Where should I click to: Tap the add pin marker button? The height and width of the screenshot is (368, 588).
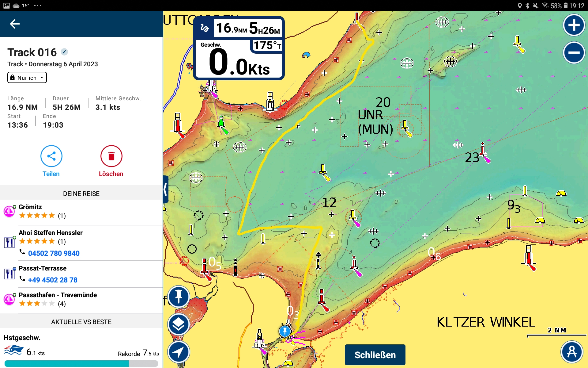click(179, 297)
